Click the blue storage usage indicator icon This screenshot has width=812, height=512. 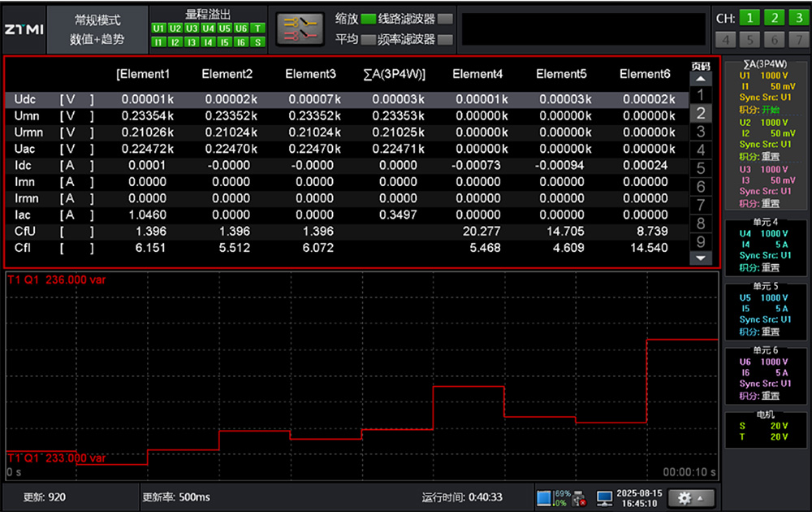click(544, 497)
